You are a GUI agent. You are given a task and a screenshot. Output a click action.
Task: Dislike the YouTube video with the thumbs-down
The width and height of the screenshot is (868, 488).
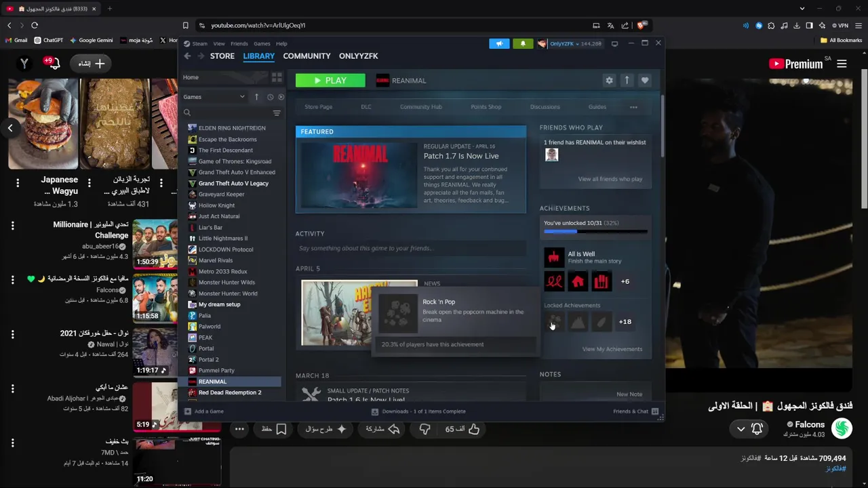tap(425, 429)
